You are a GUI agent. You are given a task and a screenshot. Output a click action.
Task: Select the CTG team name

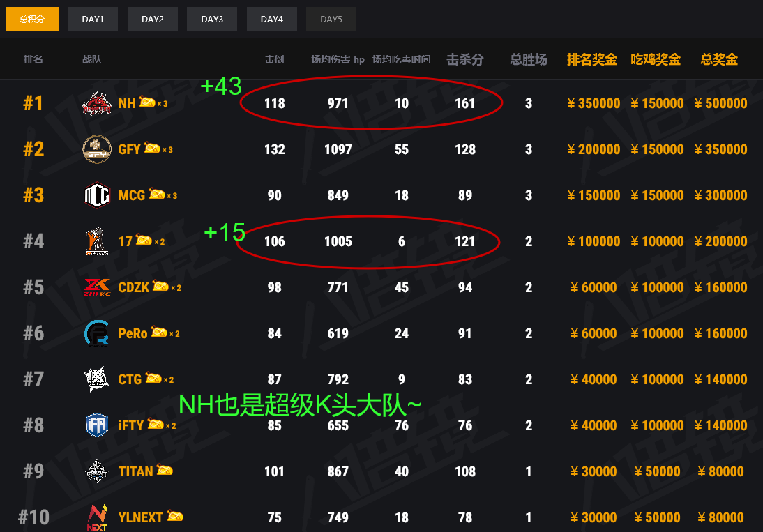(130, 379)
